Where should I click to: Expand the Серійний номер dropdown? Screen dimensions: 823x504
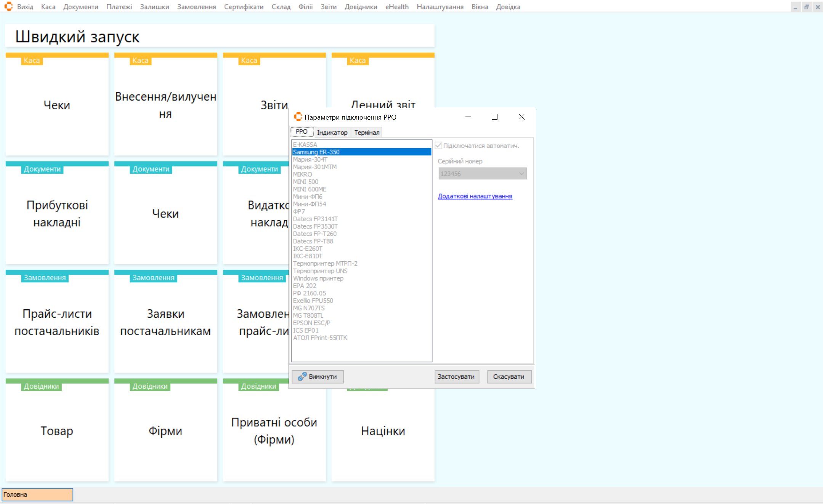click(521, 174)
